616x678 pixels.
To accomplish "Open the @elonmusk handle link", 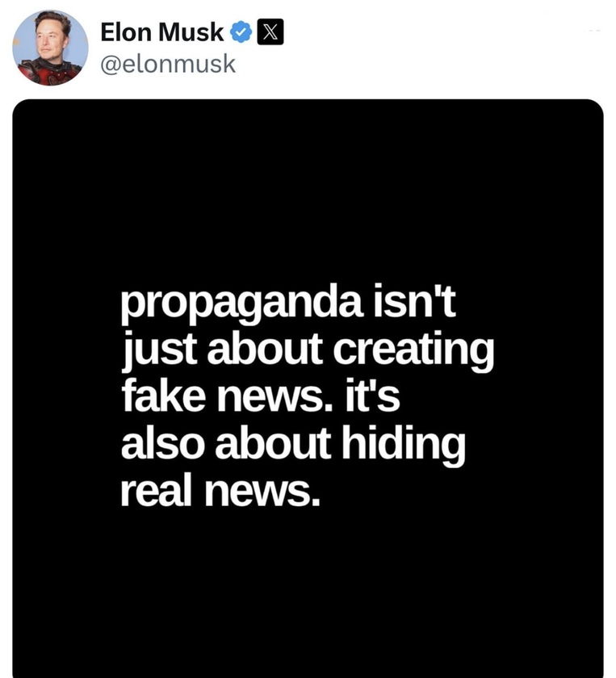I will (168, 65).
